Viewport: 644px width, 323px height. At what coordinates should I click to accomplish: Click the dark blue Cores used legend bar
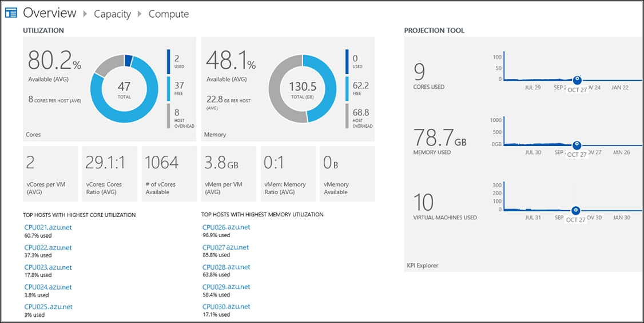[169, 61]
